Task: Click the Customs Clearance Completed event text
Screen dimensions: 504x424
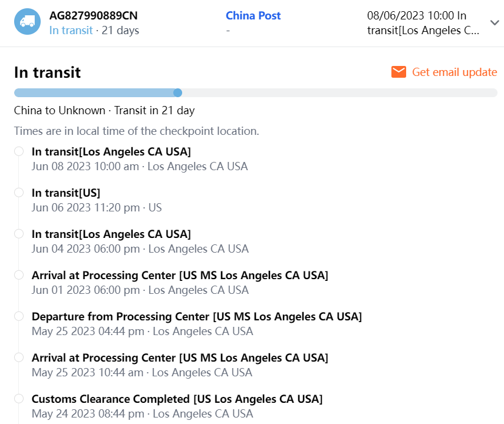Action: coord(177,399)
